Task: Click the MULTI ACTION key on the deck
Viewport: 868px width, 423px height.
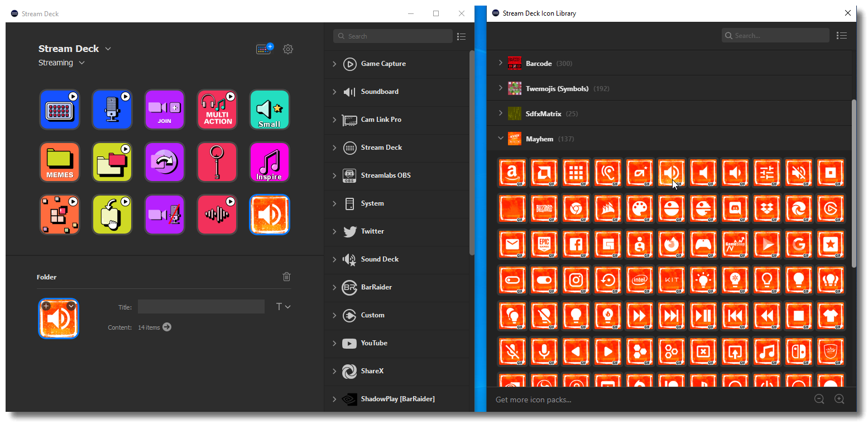Action: point(217,110)
